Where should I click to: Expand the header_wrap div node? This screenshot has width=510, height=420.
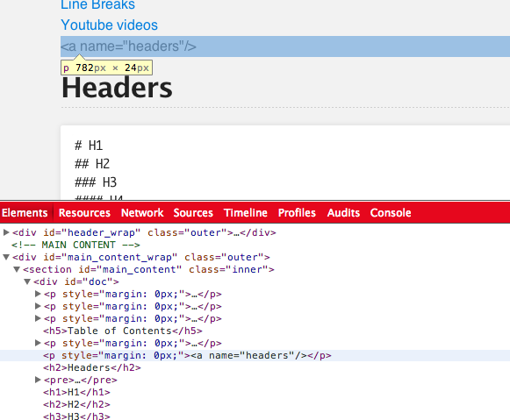click(6, 232)
